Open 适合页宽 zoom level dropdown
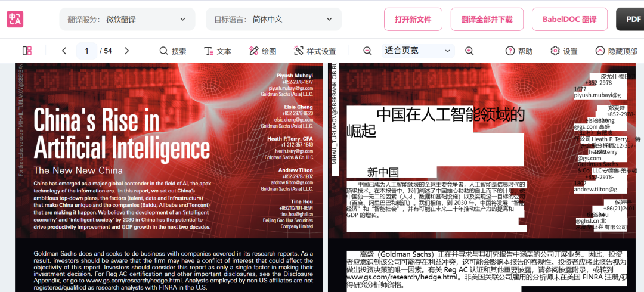The width and height of the screenshot is (644, 292). pyautogui.click(x=418, y=51)
